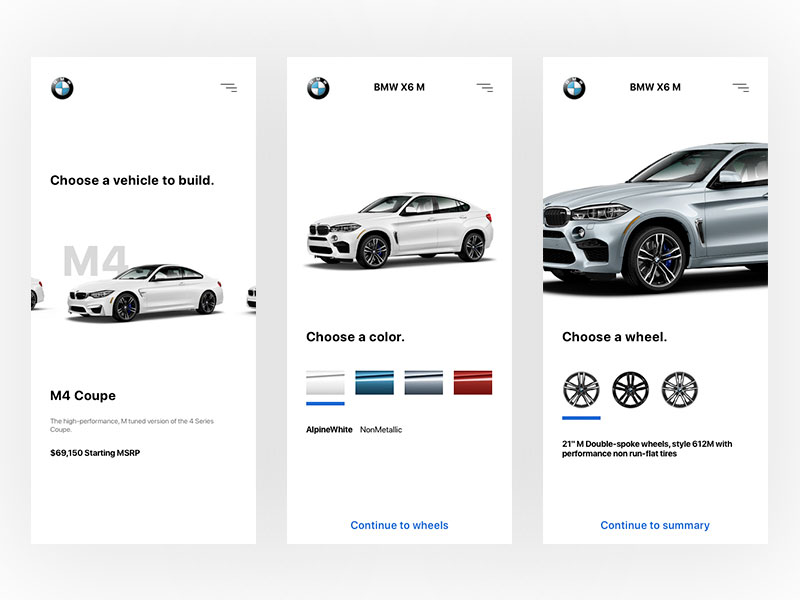This screenshot has height=600, width=800.
Task: Select the Alpine White color swatch
Action: 326,383
